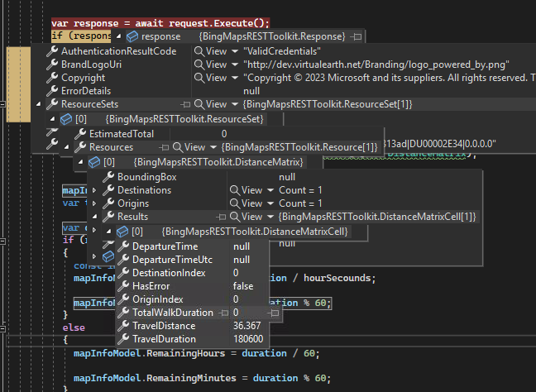The height and width of the screenshot is (392, 536).
Task: Click the wrench icon beside DepartureTimeUtc
Action: point(123,260)
